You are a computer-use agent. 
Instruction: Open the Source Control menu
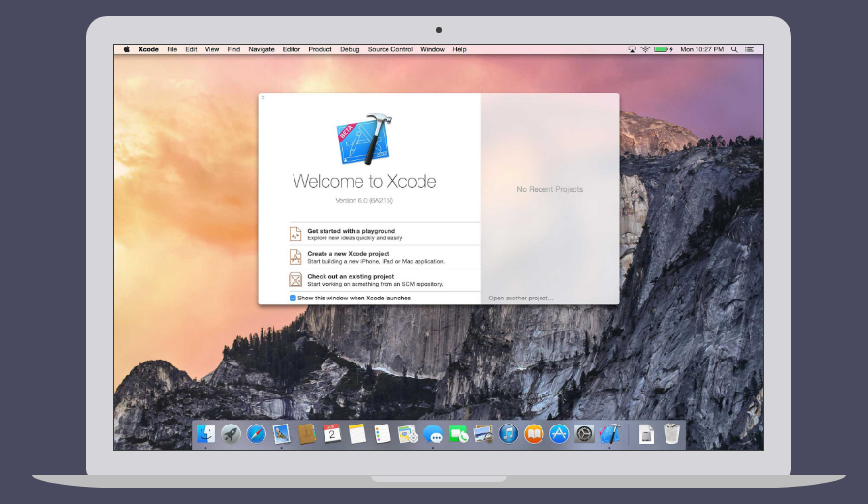click(390, 49)
